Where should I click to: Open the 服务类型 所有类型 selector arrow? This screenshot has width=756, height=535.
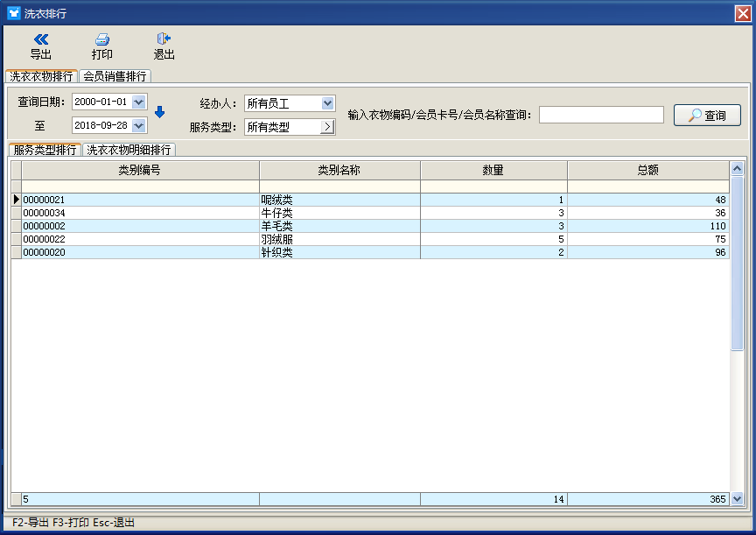[328, 127]
